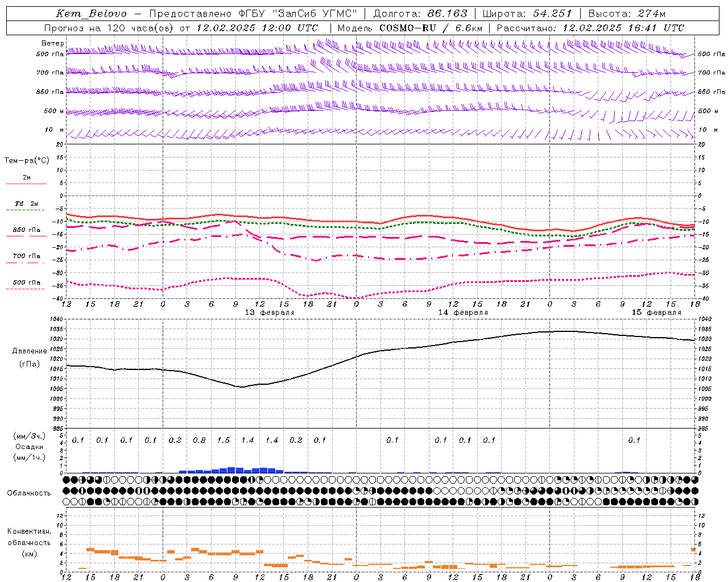Click the Ветер wind section label
This screenshot has width=728, height=582.
[53, 43]
